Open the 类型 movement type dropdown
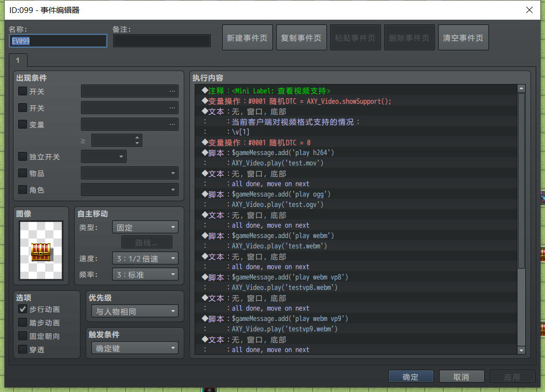This screenshot has height=392, width=545. click(x=145, y=228)
